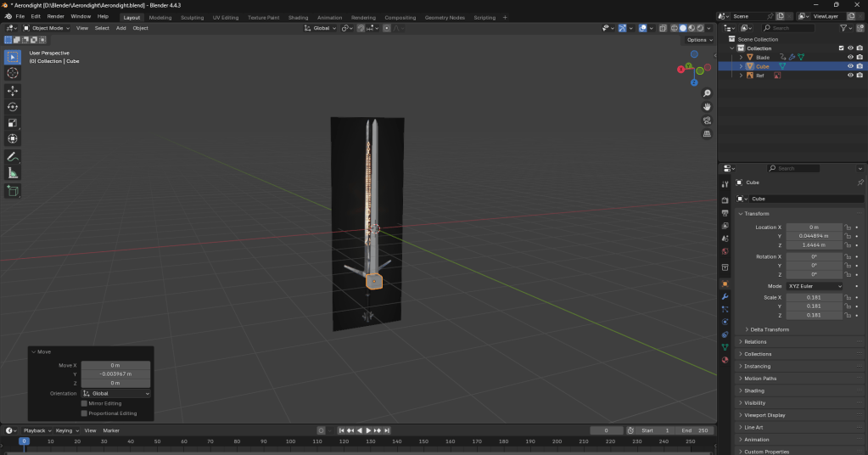Select the Annotate pencil tool
Screen dimensions: 868x455
click(13, 157)
